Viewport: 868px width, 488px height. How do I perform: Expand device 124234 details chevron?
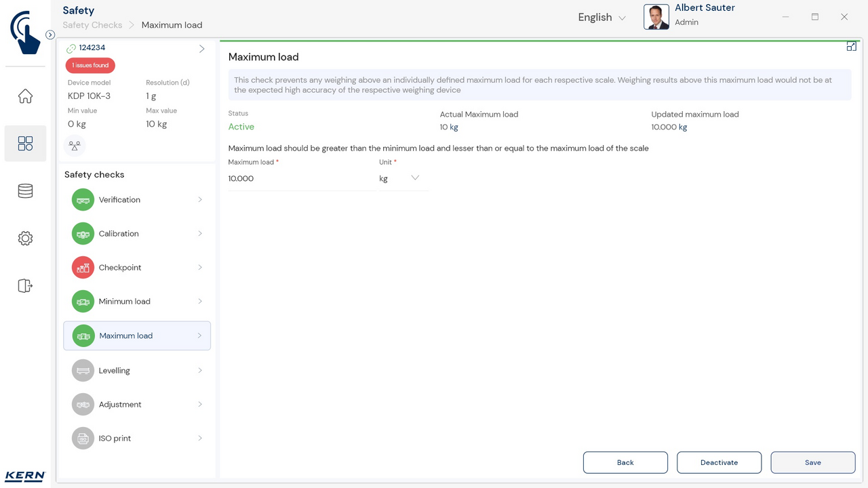[201, 49]
